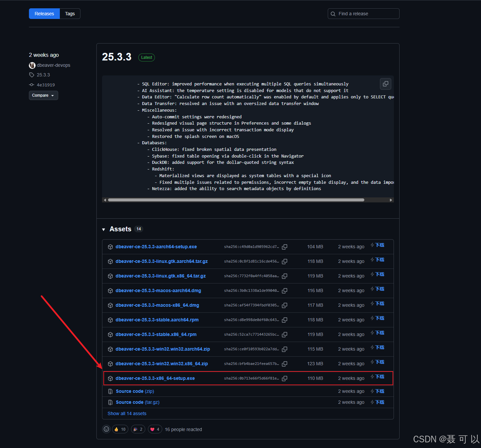
Task: Open the 25.3.3 tag link
Action: (43, 75)
